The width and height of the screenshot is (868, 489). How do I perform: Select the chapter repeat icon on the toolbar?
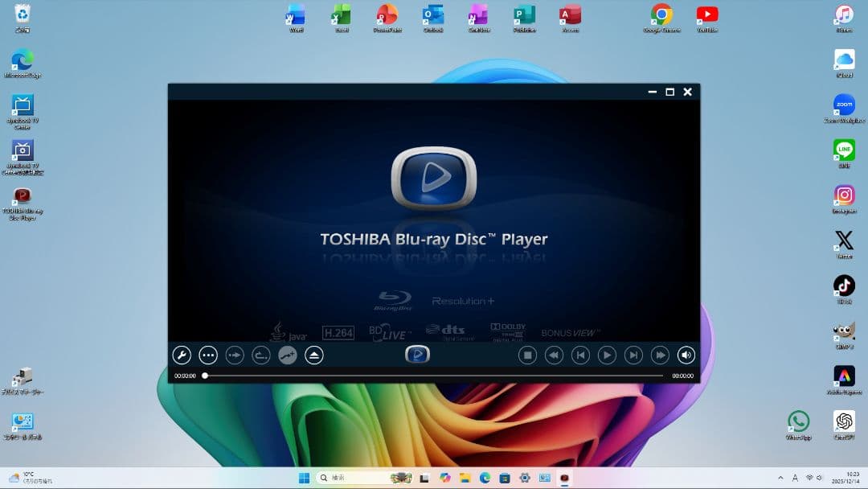coord(260,355)
